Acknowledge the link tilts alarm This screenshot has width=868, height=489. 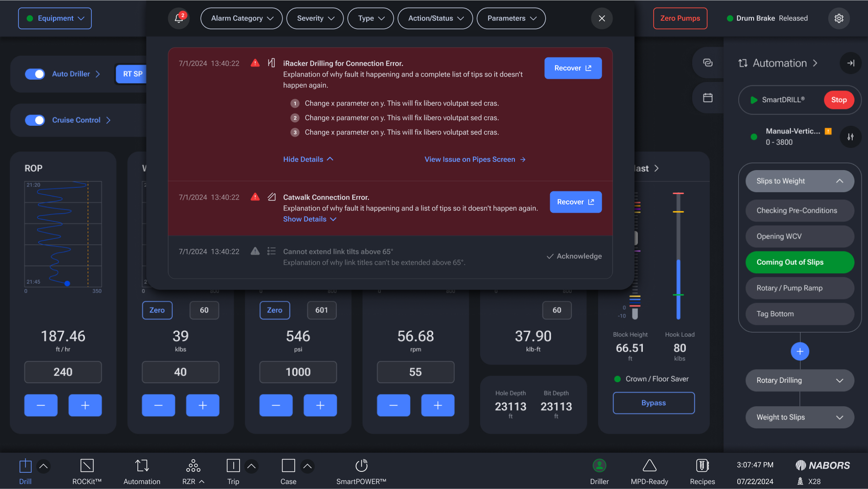click(x=574, y=256)
